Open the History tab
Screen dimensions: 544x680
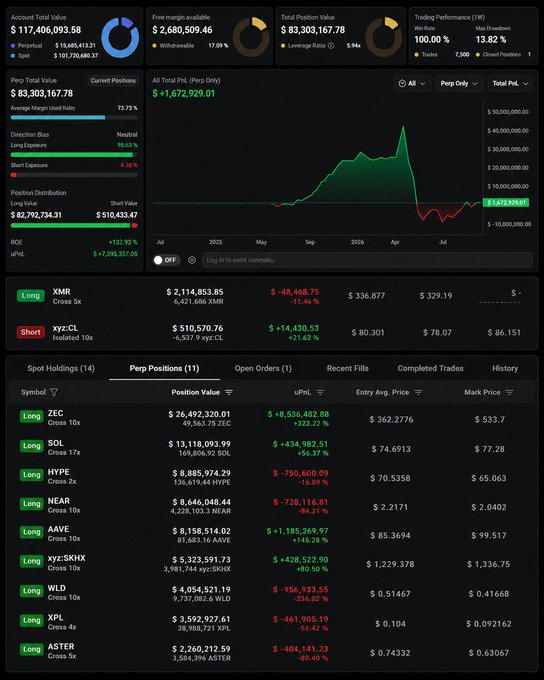(505, 368)
